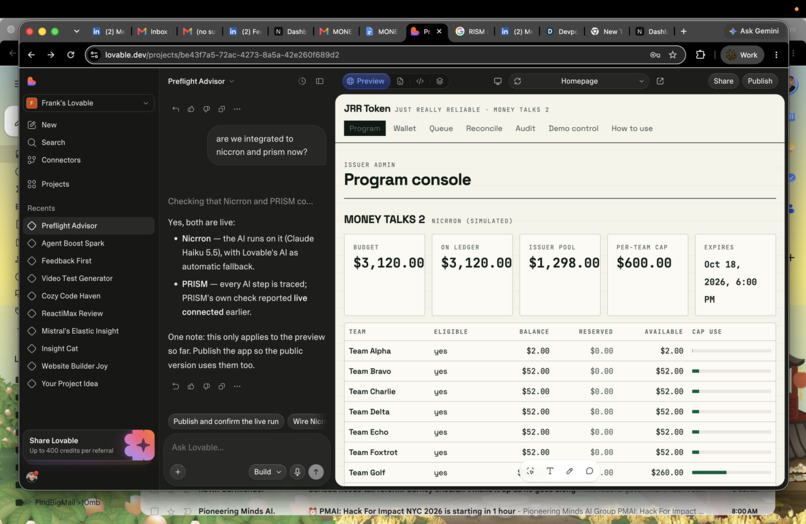Open the browser extensions puzzle icon

[x=700, y=55]
